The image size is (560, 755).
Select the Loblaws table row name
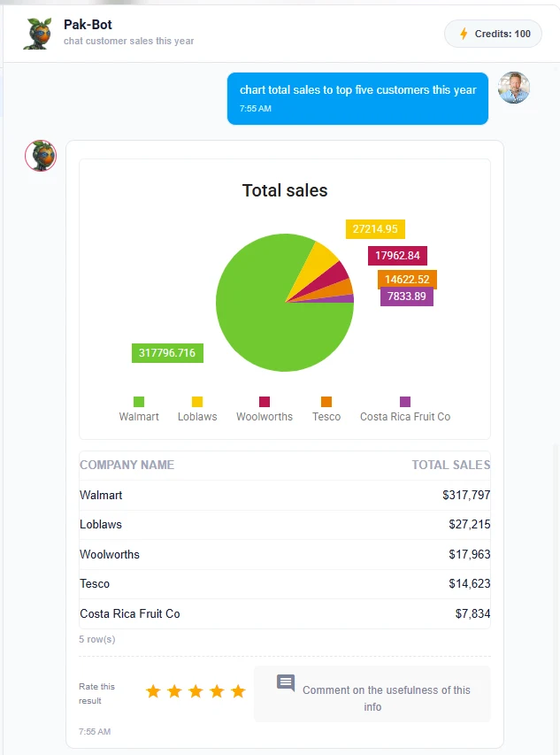pyautogui.click(x=101, y=524)
